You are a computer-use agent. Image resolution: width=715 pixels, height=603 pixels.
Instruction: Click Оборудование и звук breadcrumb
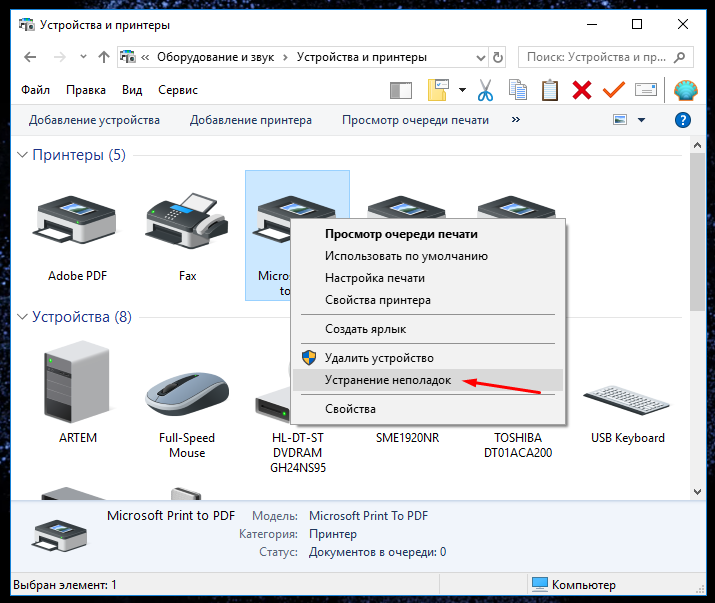pos(215,57)
